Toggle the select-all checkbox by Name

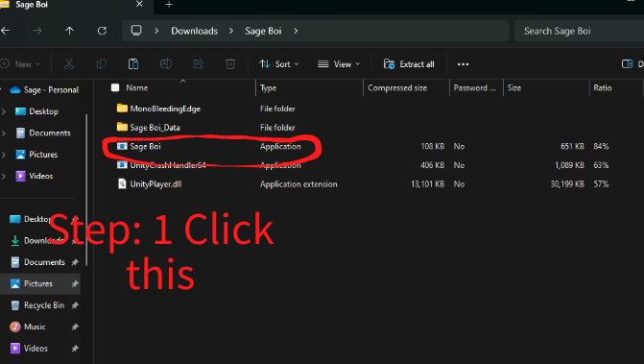(115, 87)
